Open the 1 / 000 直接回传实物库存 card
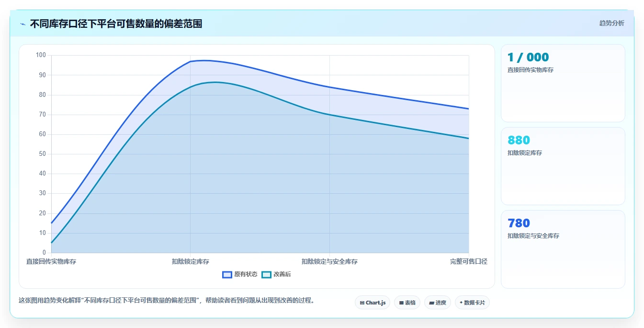 coord(563,83)
